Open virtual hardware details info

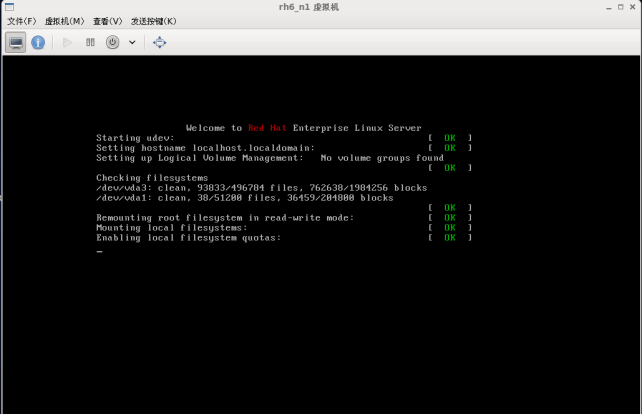coord(38,42)
